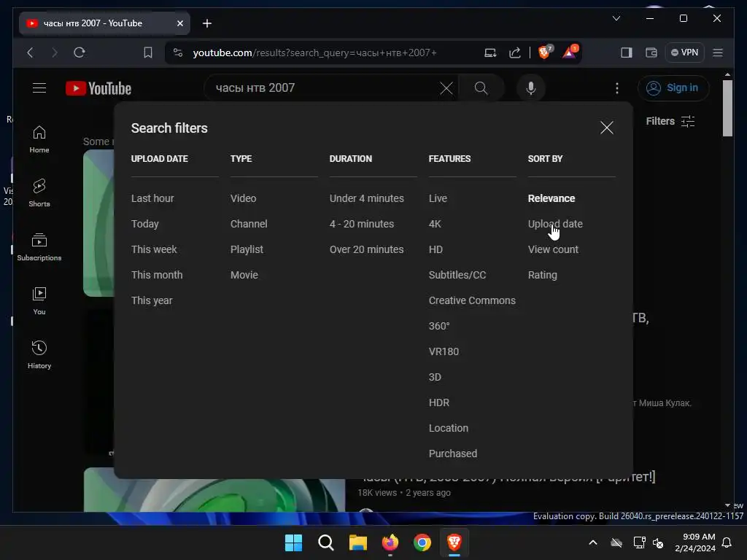Image resolution: width=747 pixels, height=560 pixels.
Task: Go back with browser back arrow
Action: click(x=30, y=52)
